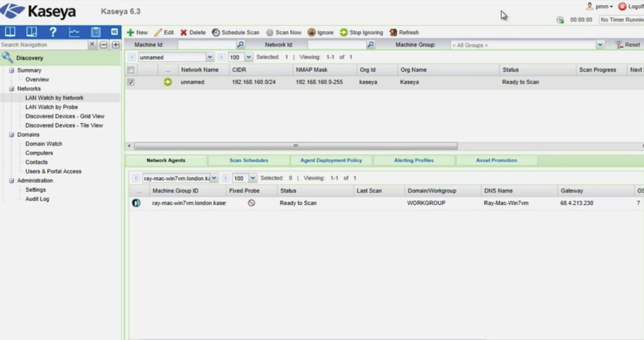Viewport: 644px width, 340px height.
Task: Click agent icon beside ray-mac-win7vm row
Action: click(136, 203)
